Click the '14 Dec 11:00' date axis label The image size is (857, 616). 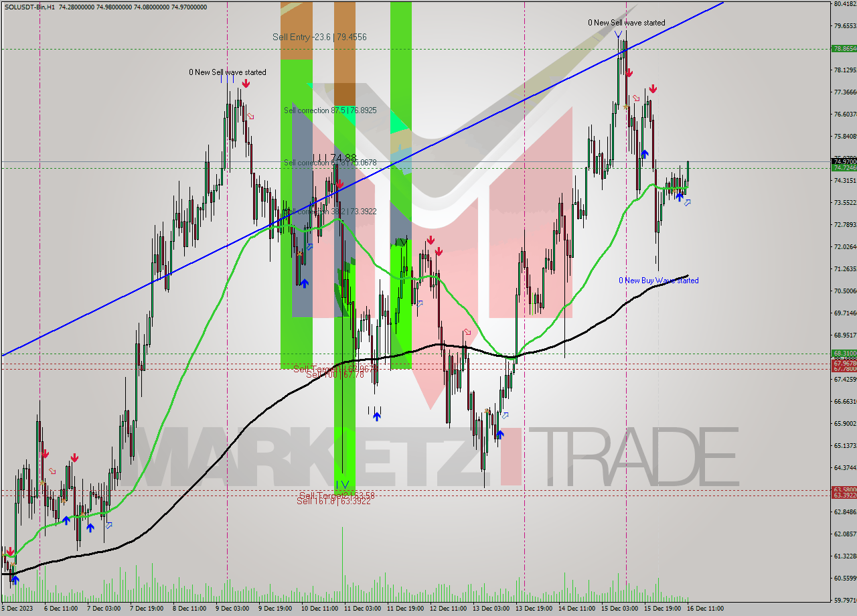point(576,609)
